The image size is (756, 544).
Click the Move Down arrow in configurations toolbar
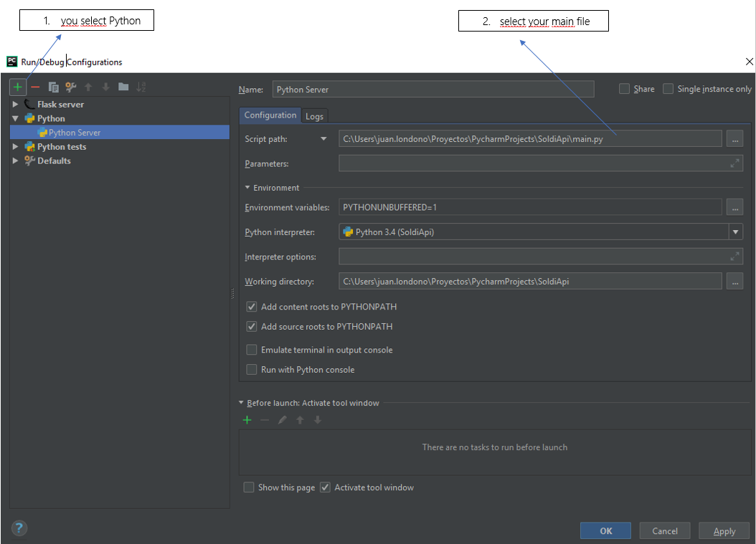point(105,87)
